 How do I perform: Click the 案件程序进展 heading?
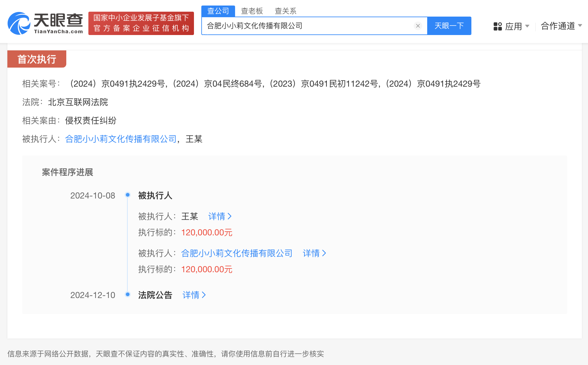pos(68,172)
